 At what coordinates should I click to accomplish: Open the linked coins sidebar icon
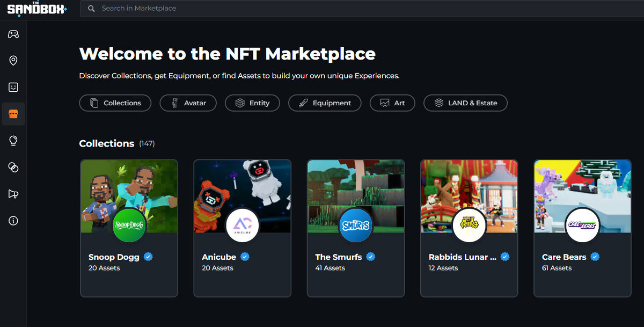click(x=13, y=168)
